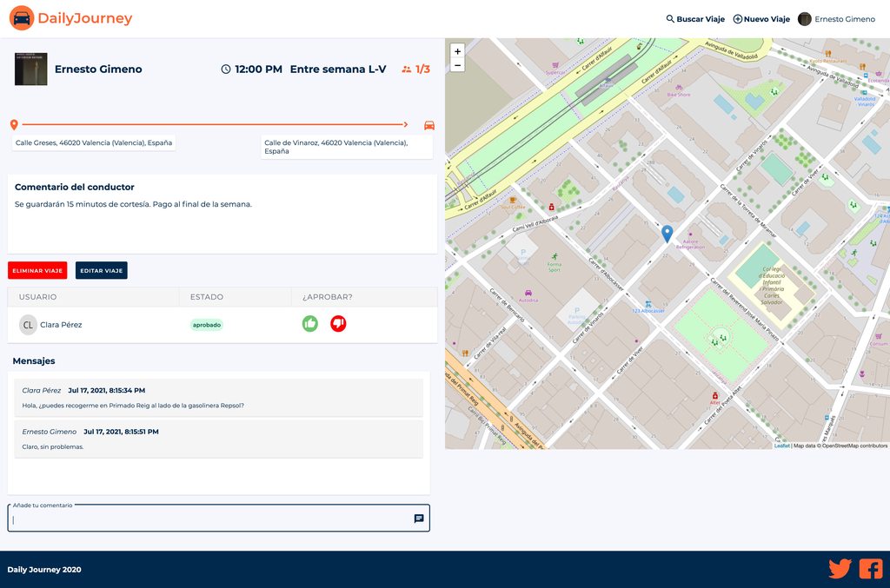Click the passengers seats icon

(x=407, y=69)
